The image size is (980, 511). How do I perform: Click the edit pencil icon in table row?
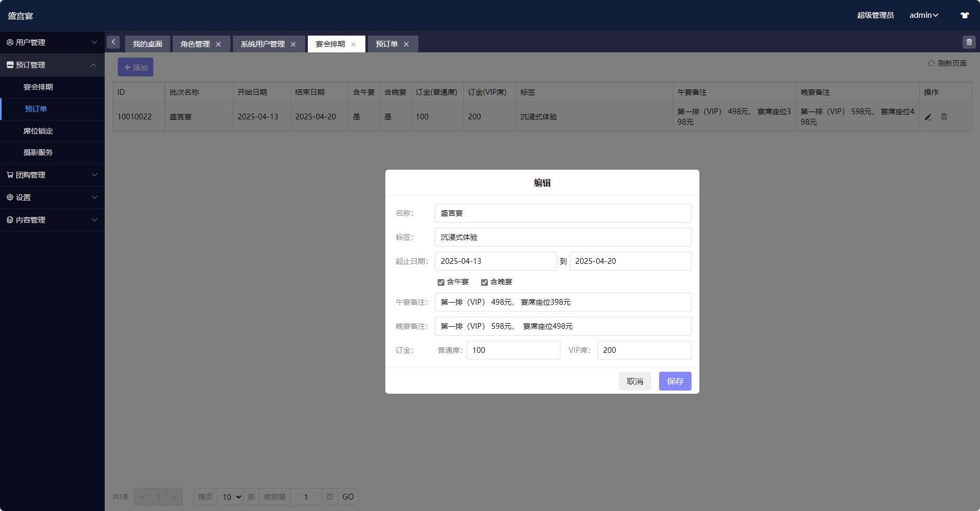[x=928, y=117]
